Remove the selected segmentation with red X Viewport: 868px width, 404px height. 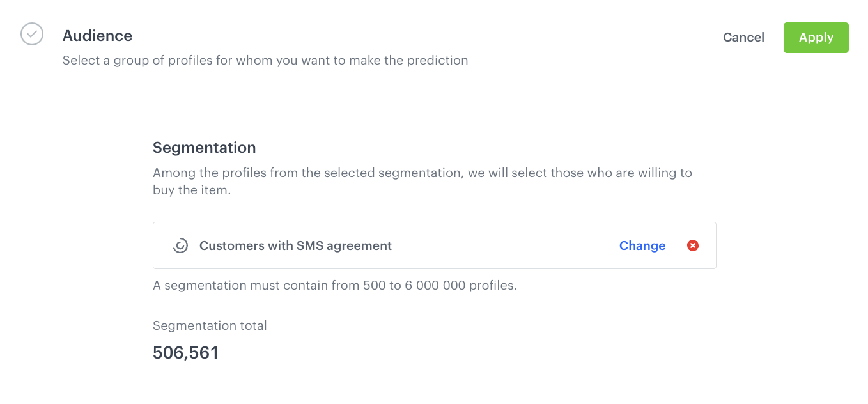692,245
